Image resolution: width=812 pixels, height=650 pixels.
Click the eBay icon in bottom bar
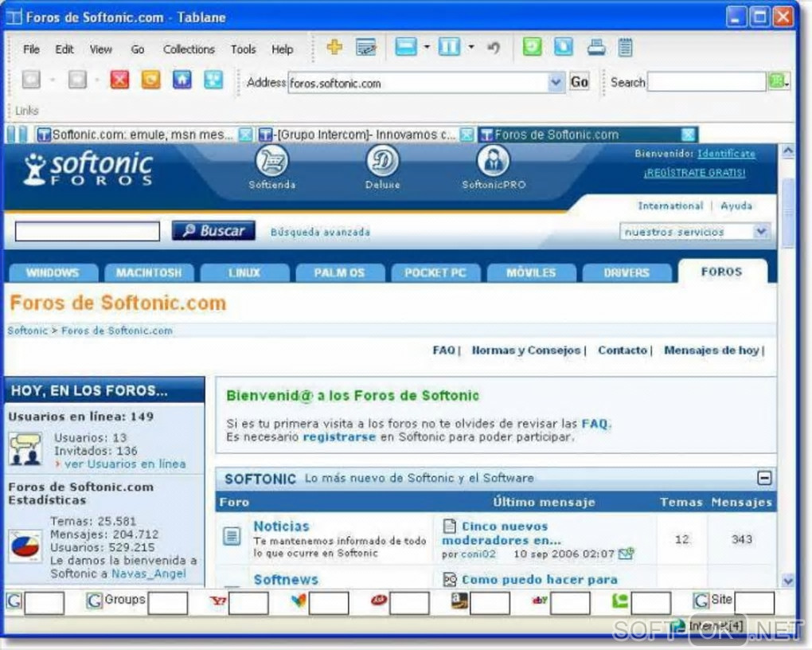540,601
